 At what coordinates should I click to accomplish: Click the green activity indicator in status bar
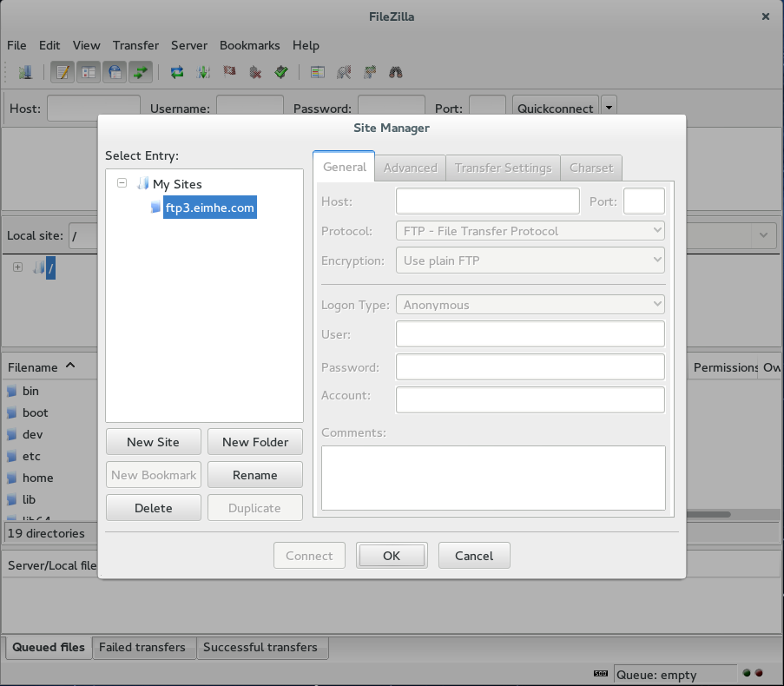click(747, 673)
